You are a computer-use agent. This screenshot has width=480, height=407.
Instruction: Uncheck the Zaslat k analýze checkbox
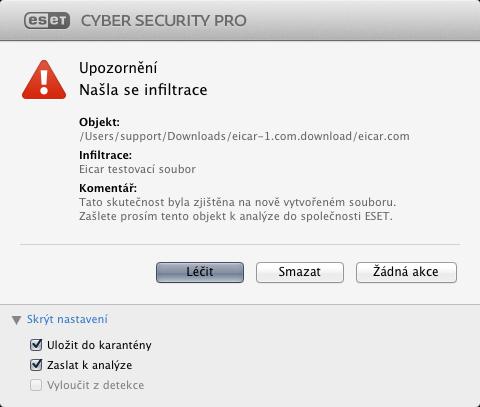click(36, 365)
